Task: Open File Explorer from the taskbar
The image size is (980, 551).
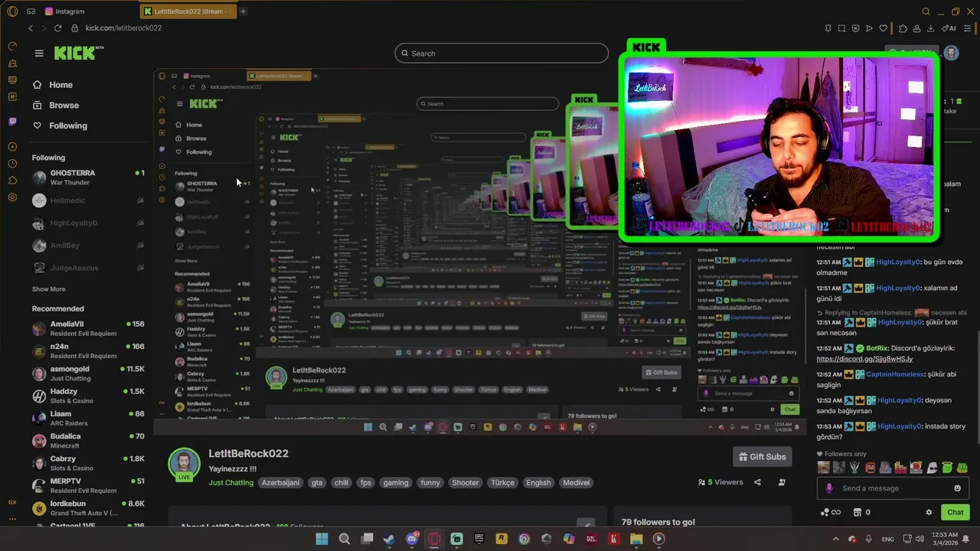Action: click(636, 539)
